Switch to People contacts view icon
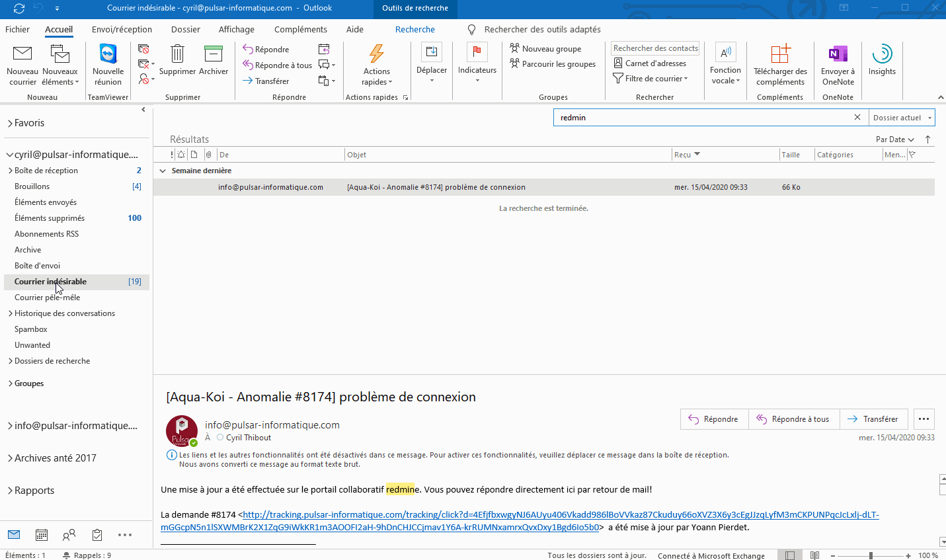Screen dimensions: 946x560 pyautogui.click(x=69, y=534)
